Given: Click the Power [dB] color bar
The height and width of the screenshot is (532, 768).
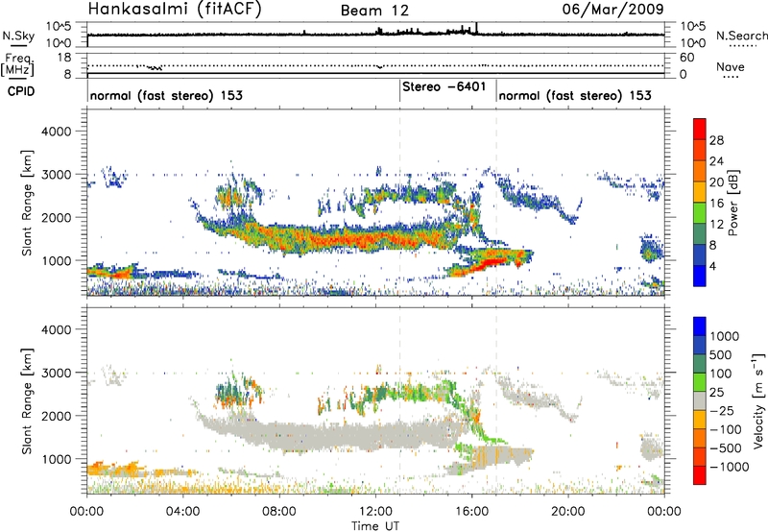Looking at the screenshot, I should click(700, 203).
